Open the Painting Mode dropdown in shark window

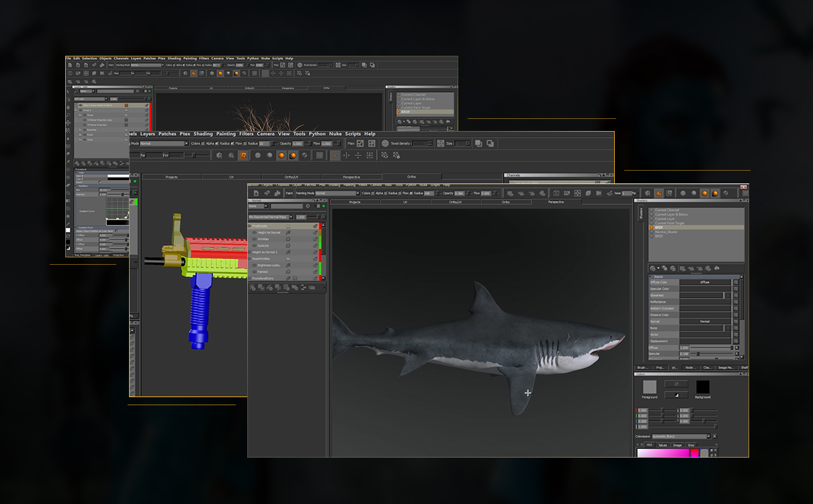click(339, 193)
